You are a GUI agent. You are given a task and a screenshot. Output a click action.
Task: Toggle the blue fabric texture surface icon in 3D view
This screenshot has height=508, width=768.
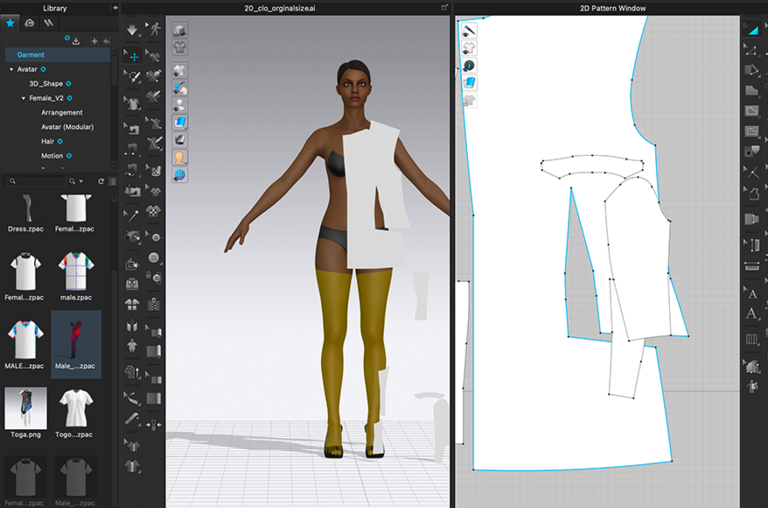pos(180,122)
